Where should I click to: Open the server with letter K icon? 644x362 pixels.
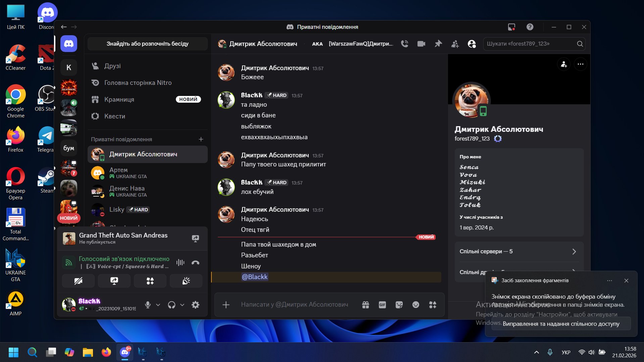click(69, 67)
